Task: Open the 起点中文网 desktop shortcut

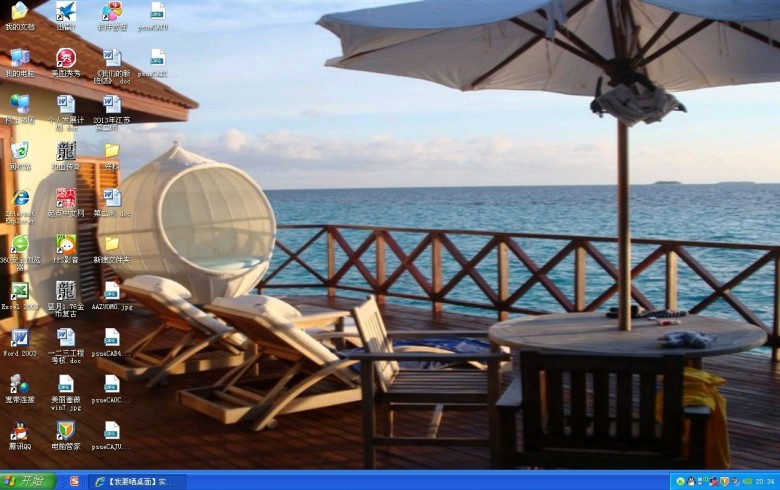Action: 66,198
